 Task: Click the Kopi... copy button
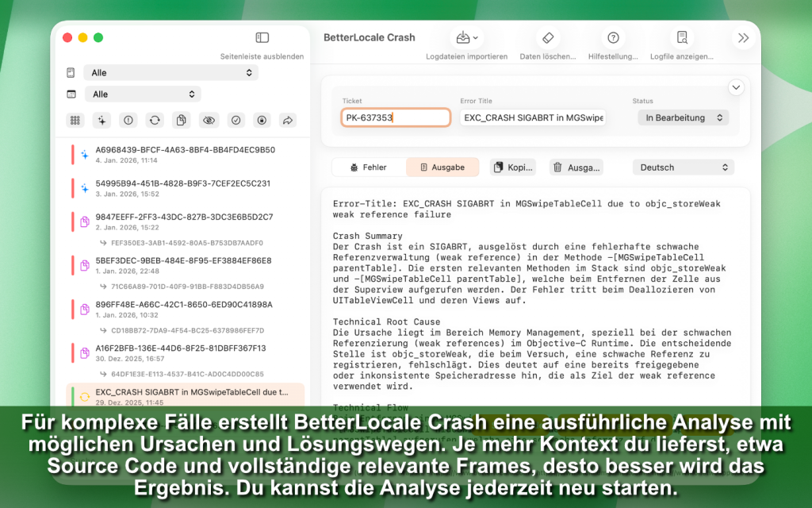point(513,167)
